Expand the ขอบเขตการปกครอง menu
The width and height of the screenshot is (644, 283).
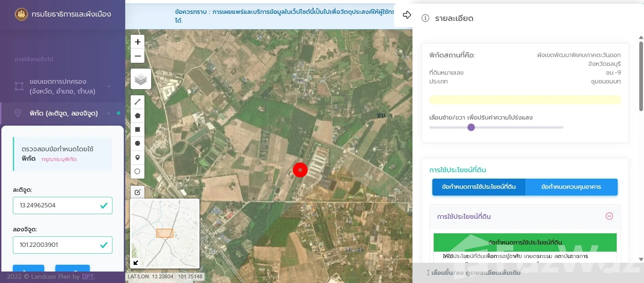pos(109,86)
